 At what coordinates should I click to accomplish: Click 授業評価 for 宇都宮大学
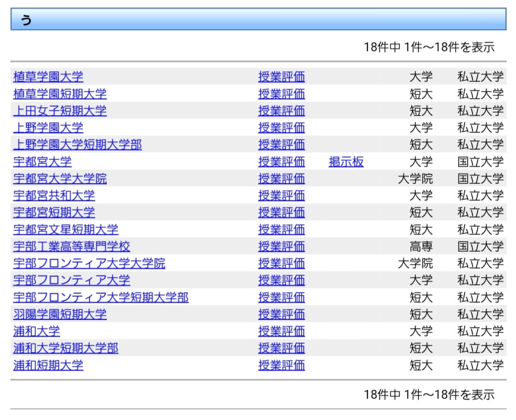pyautogui.click(x=281, y=161)
